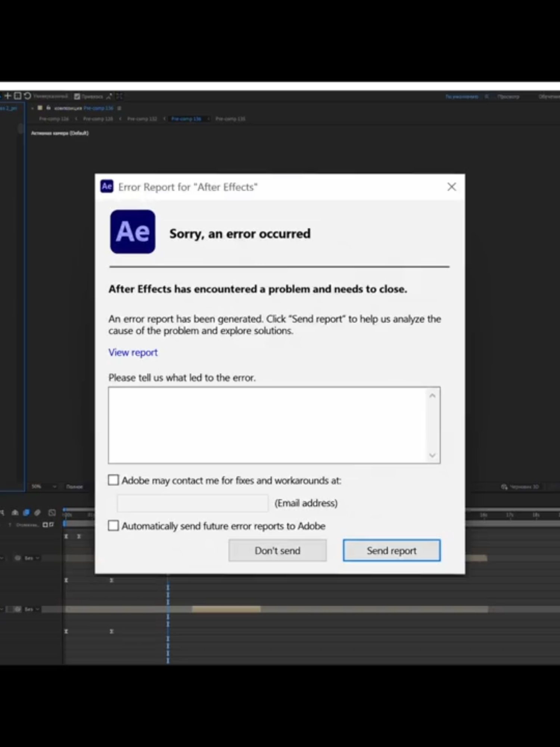Switch to the Просмотр workspace
Viewport: 560px width, 747px height.
pos(508,97)
